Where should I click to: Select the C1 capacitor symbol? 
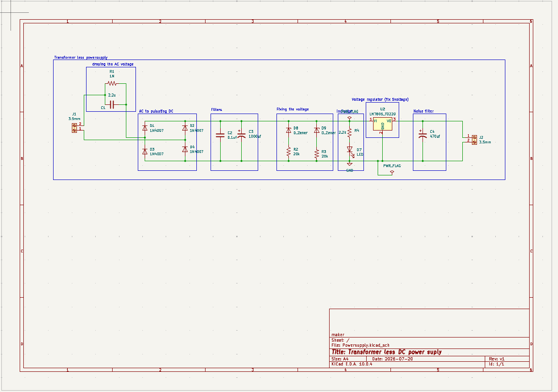111,104
